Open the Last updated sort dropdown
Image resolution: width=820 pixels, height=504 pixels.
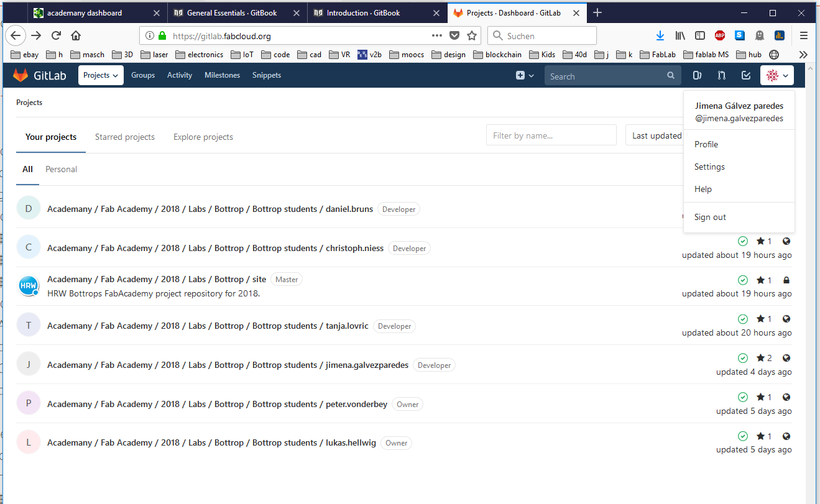pos(654,135)
